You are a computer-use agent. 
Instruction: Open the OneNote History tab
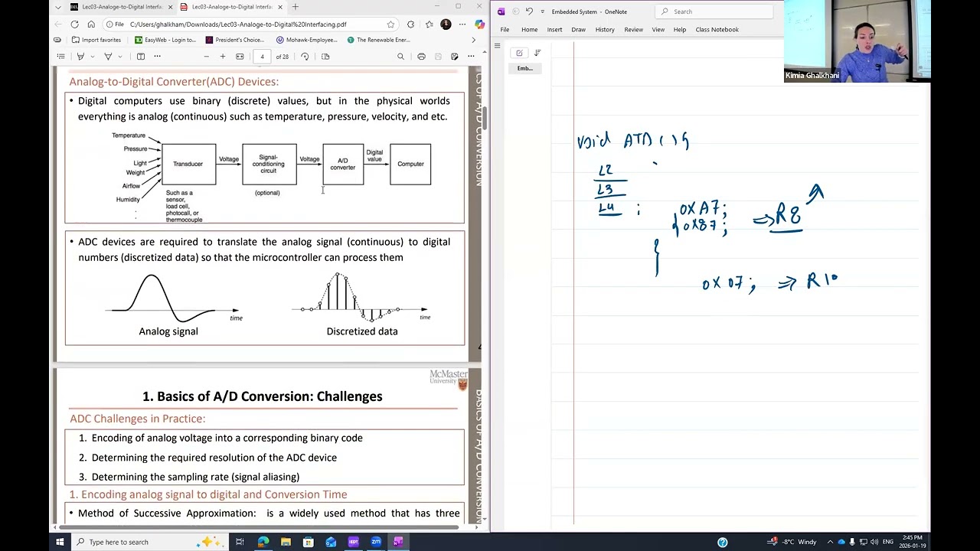click(605, 30)
